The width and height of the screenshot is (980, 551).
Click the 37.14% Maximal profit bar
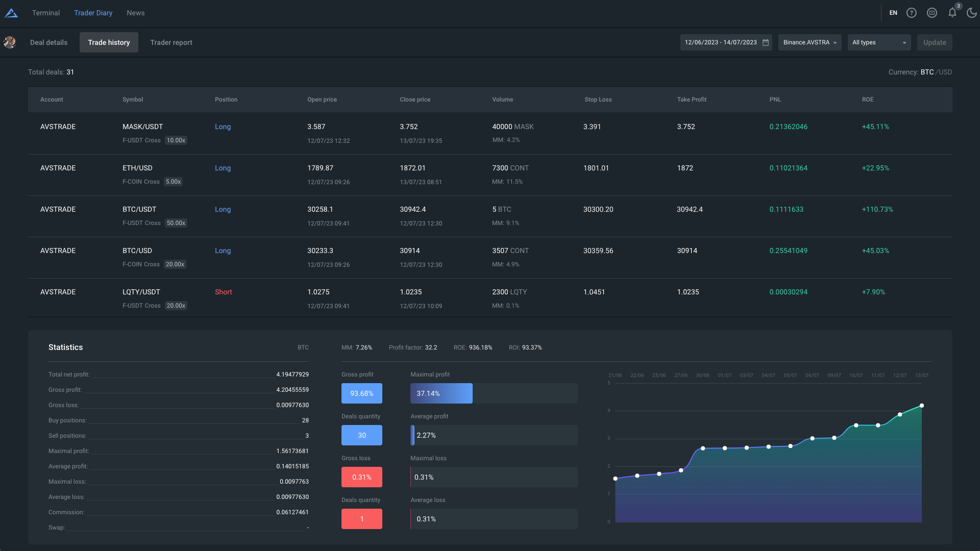(441, 394)
